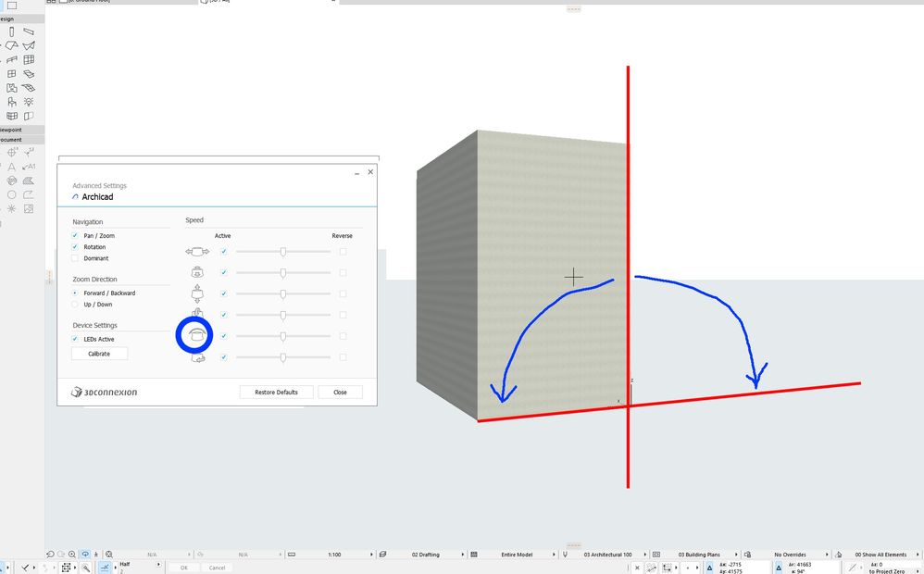Select the Figure (image) tool
Image resolution: width=924 pixels, height=574 pixels.
(29, 209)
